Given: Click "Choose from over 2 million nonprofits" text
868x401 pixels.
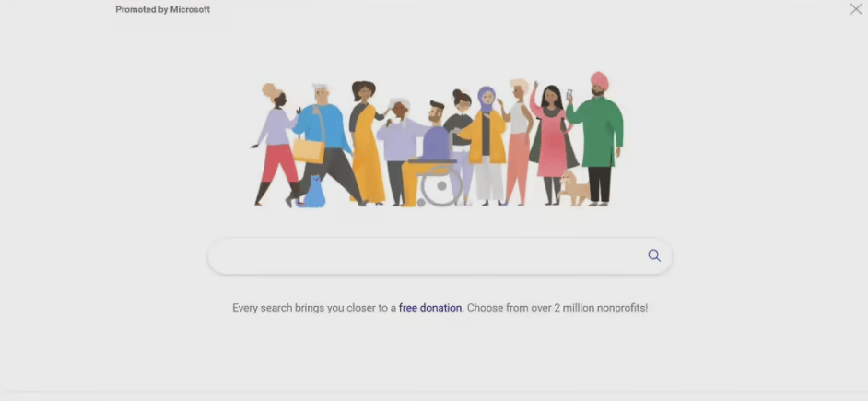Looking at the screenshot, I should pyautogui.click(x=557, y=307).
